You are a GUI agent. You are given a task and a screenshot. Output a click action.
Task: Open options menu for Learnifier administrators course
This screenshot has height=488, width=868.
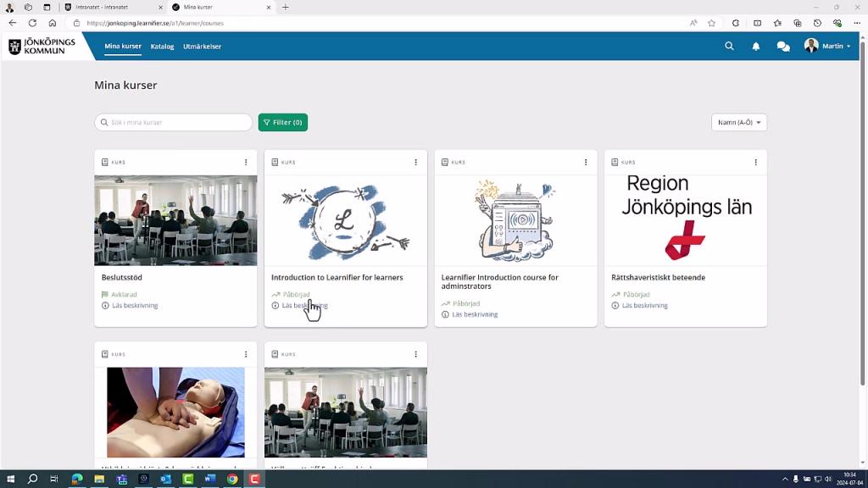point(586,162)
